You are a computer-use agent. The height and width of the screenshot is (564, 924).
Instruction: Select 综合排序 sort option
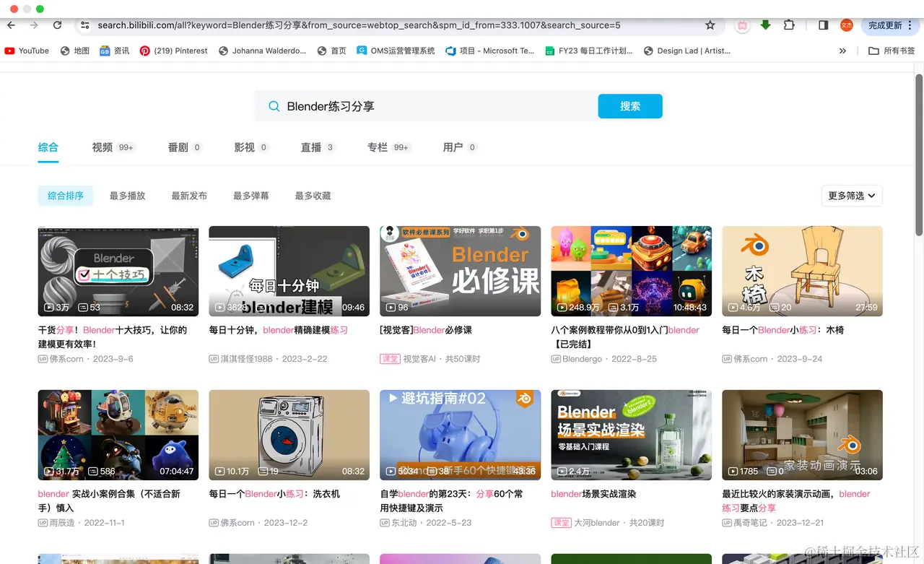tap(66, 196)
